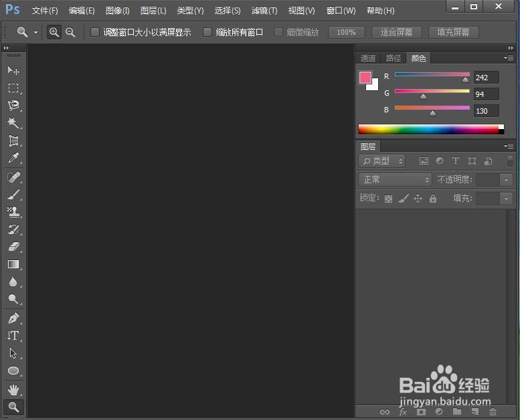Select the Zoom tool in the toolbox
520x420 pixels.
pos(13,407)
